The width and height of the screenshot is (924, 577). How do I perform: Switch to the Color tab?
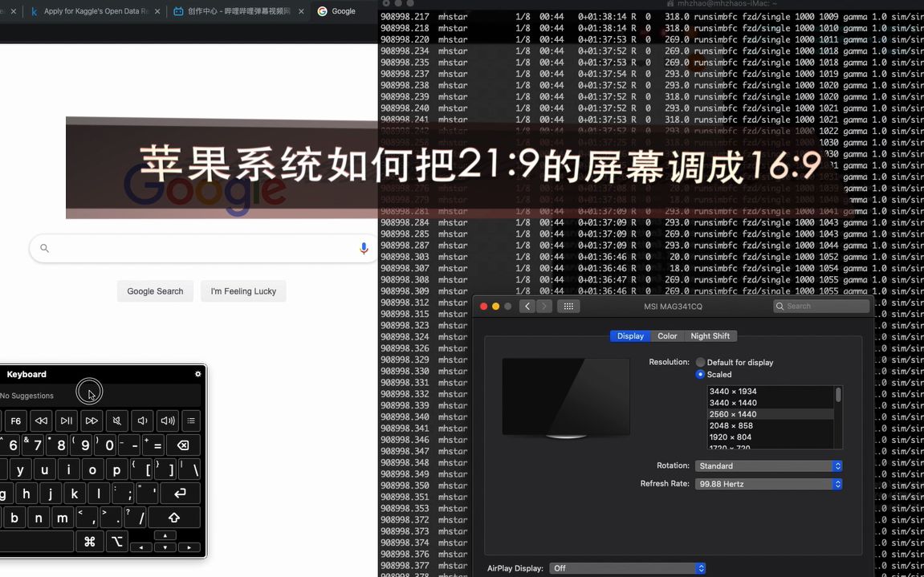click(667, 335)
